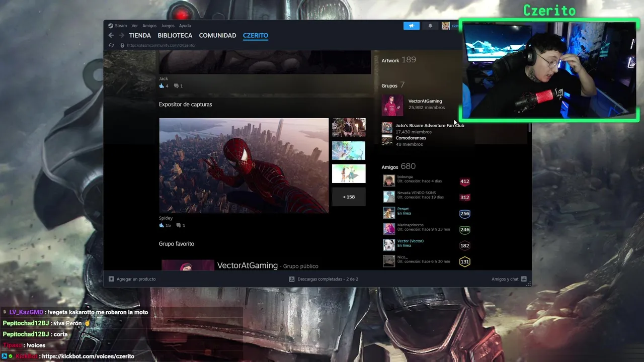The width and height of the screenshot is (644, 362).
Task: Click Vector (Vector) avatar
Action: click(x=389, y=245)
